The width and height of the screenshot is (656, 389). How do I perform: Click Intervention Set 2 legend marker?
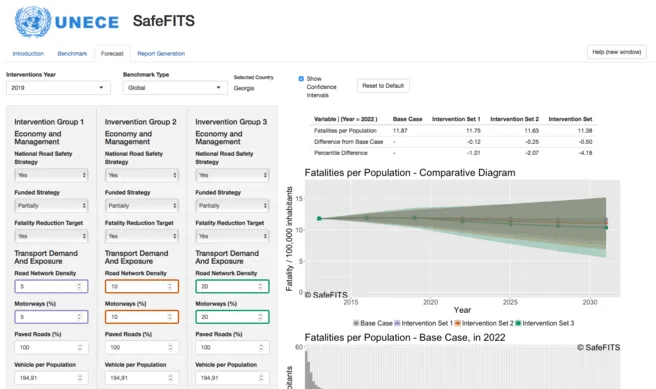click(458, 323)
